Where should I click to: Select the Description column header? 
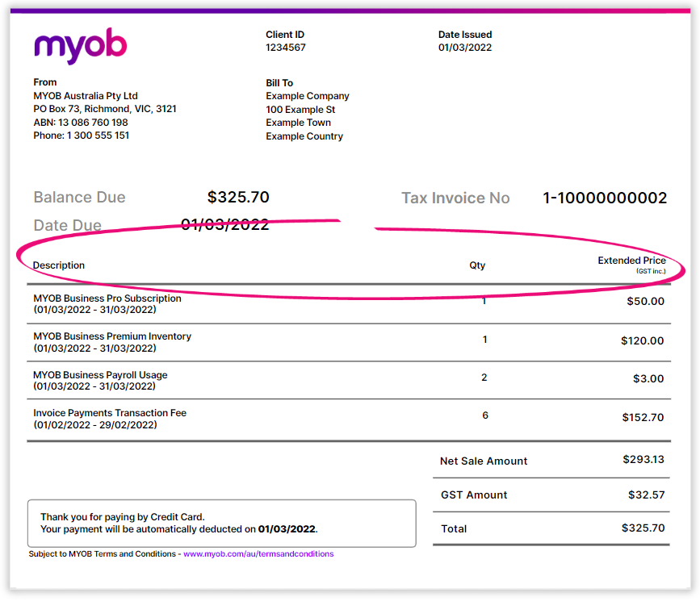[x=59, y=265]
